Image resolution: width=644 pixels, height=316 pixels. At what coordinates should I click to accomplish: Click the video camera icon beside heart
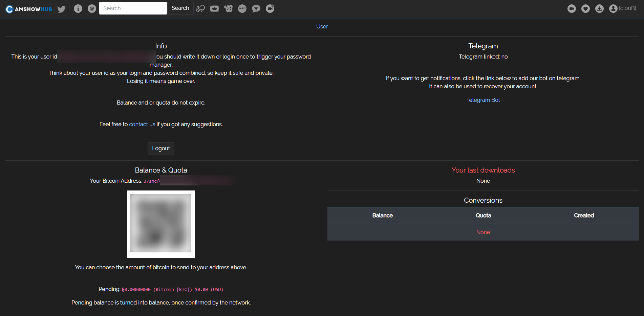pos(572,9)
